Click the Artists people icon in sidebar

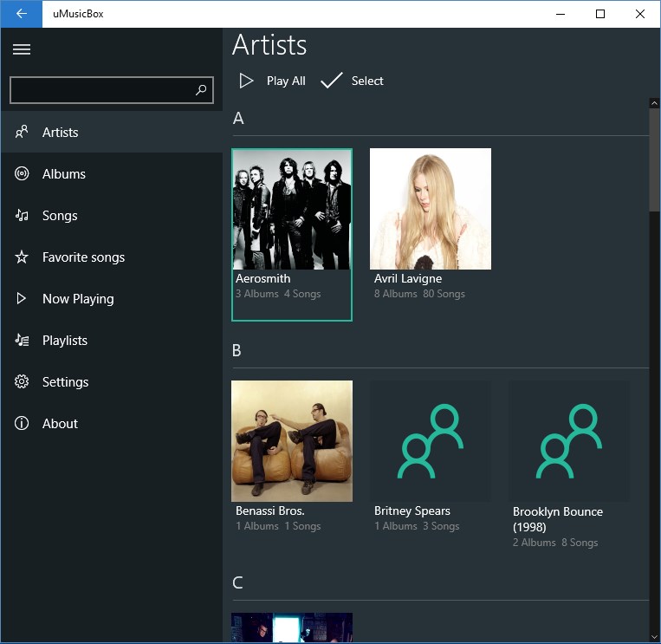(22, 132)
